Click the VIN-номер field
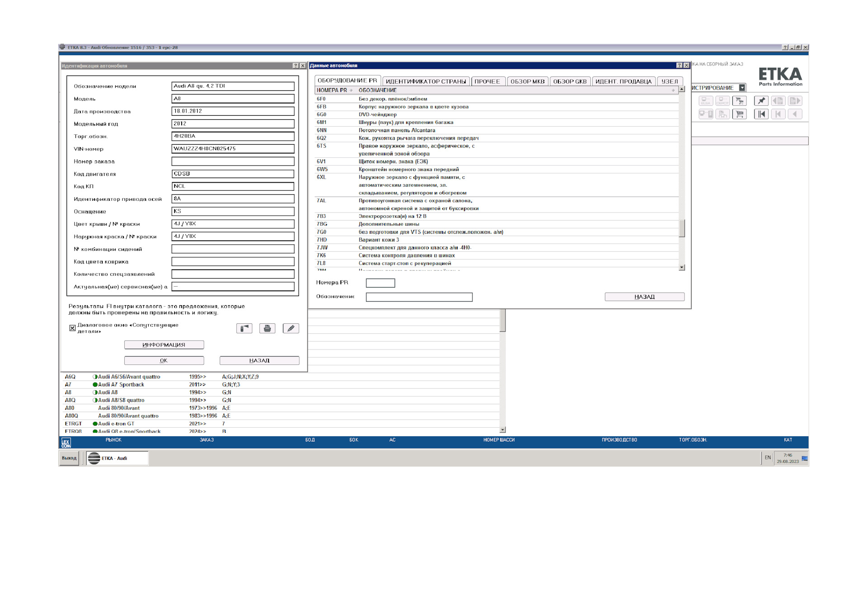Image resolution: width=868 pixels, height=614 pixels. tap(233, 149)
